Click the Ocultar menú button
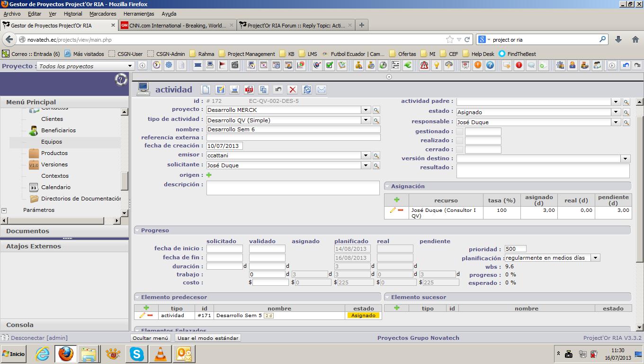Screen dimensions: 644x364 point(150,338)
